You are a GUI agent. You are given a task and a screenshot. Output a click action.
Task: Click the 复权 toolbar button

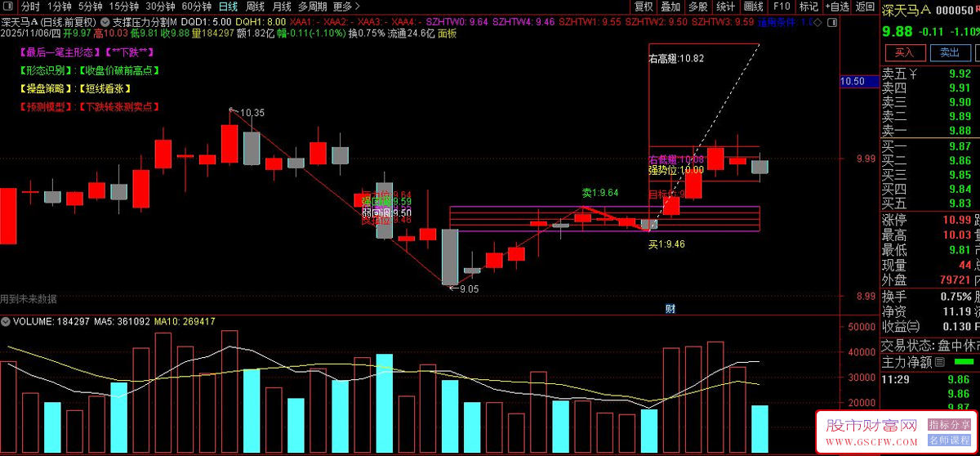point(644,7)
